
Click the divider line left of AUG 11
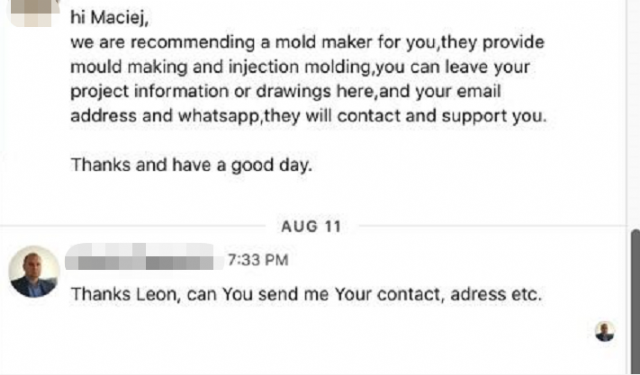click(133, 226)
